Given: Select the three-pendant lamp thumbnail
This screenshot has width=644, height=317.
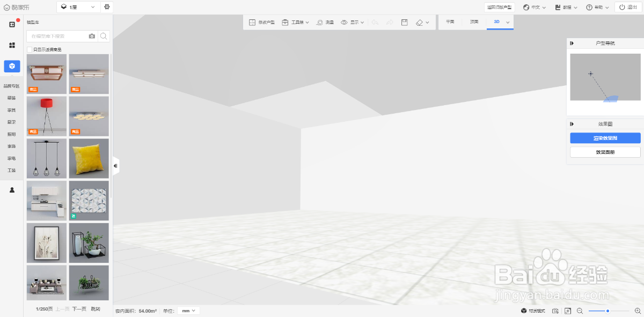Looking at the screenshot, I should [x=47, y=158].
